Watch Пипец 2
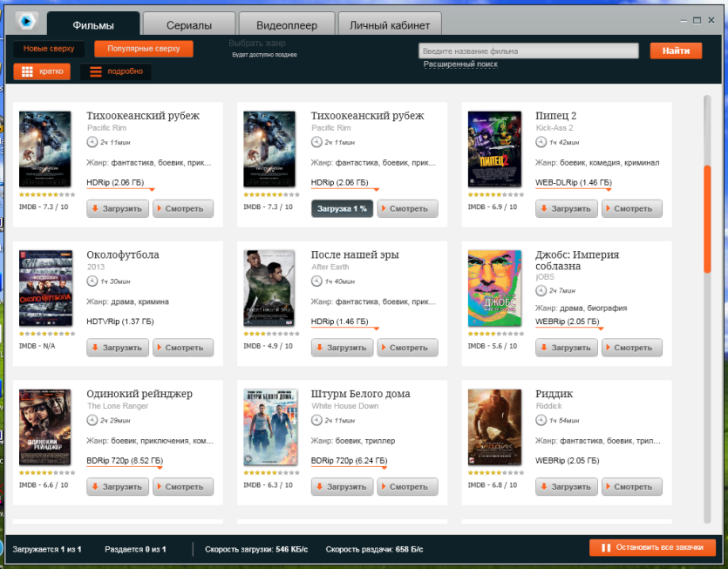The image size is (728, 569). pyautogui.click(x=632, y=208)
